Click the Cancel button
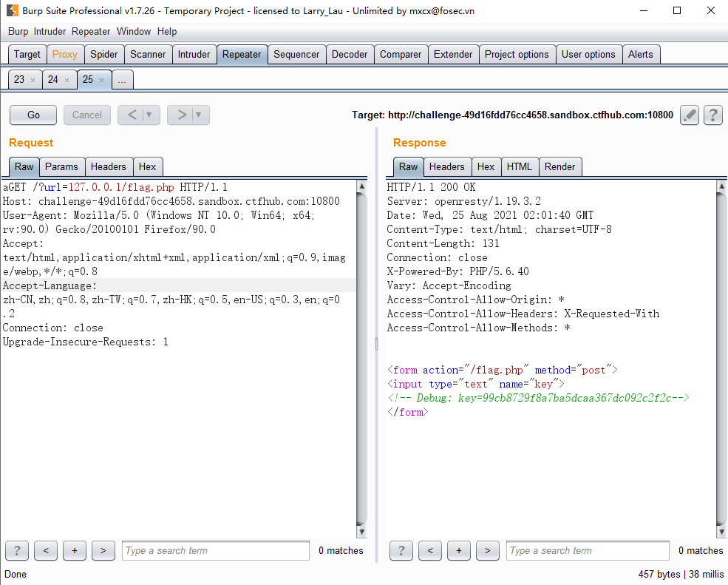Screen dimensions: 728x585 click(86, 115)
